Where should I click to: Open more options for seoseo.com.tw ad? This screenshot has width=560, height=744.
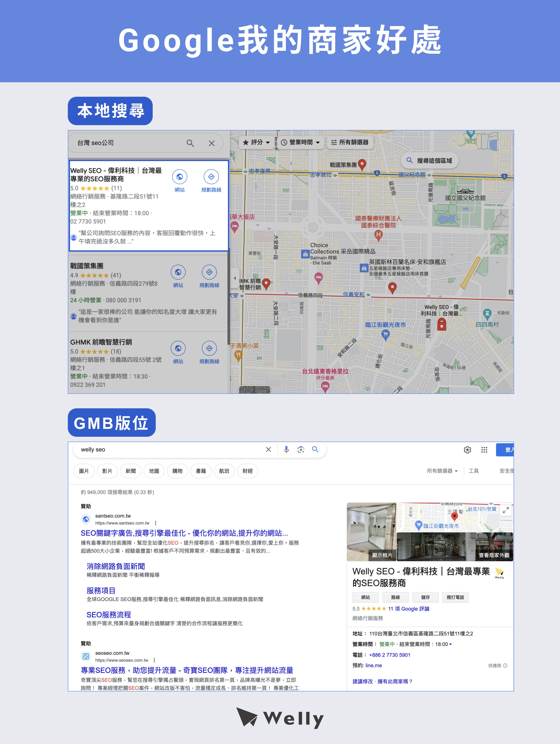pos(154,660)
